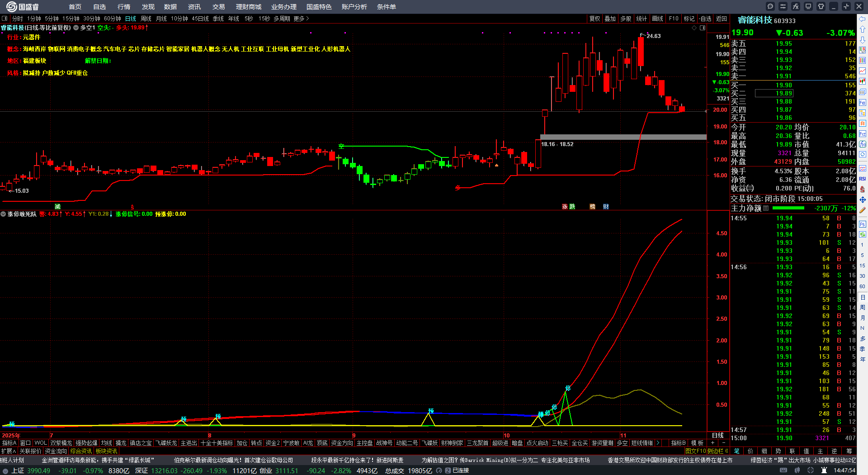Toggle the 标记 mark button

pyautogui.click(x=689, y=19)
